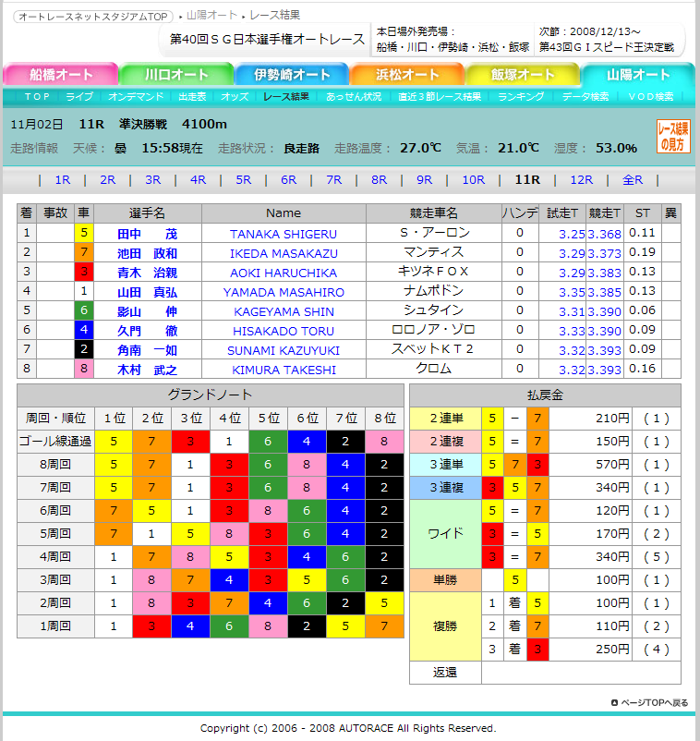700x741 pixels.
Task: Select race 2R link
Action: click(108, 180)
